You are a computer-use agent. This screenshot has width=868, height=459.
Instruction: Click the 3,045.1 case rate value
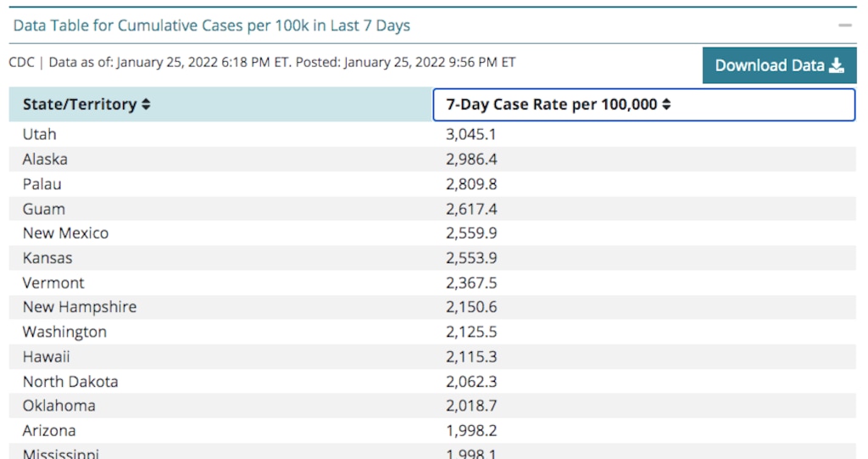470,134
